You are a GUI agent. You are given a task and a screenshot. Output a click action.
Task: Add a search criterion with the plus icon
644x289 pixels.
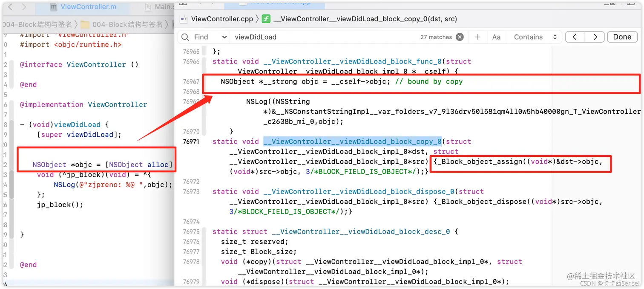(477, 37)
